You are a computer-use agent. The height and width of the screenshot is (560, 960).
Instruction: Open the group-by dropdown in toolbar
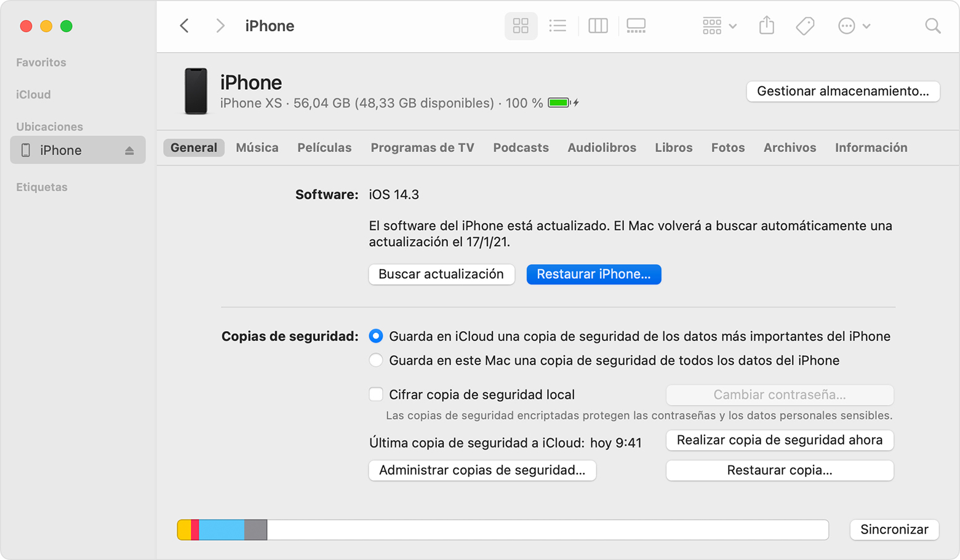(719, 26)
